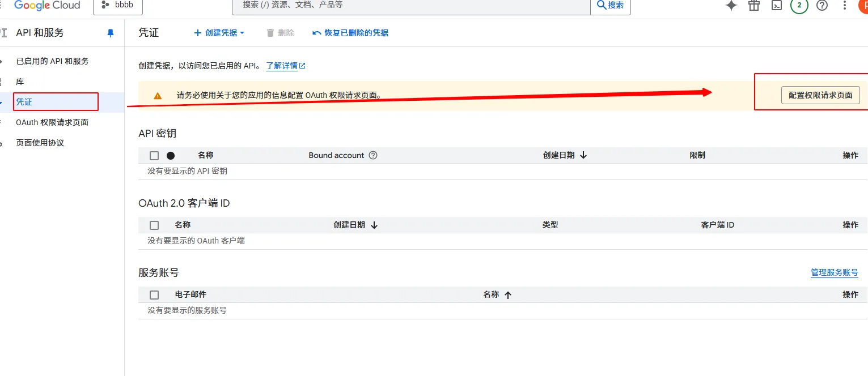
Task: Click 恢复已删除的凭据 in the toolbar
Action: point(350,33)
